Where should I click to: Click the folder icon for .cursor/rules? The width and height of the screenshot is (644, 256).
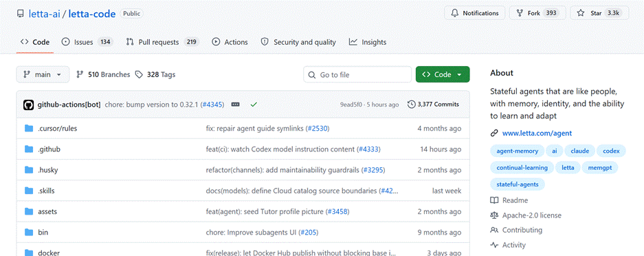29,128
